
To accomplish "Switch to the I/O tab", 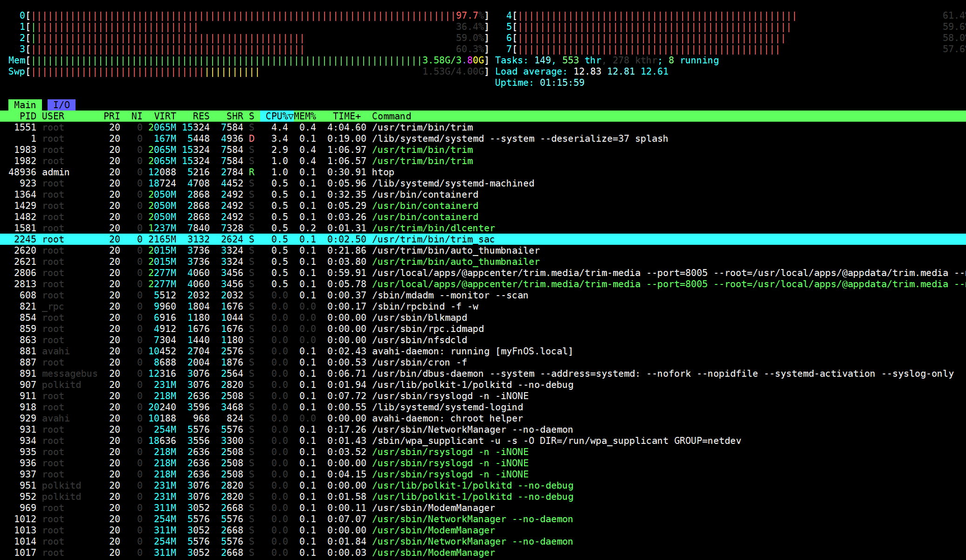I will click(x=61, y=105).
